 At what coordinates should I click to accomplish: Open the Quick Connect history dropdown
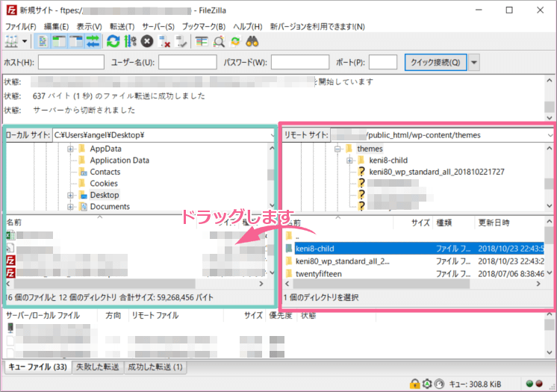pos(474,63)
